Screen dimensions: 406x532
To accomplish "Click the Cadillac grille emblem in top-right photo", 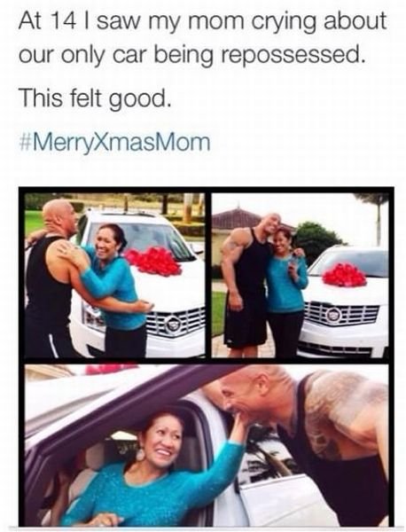I will (332, 315).
